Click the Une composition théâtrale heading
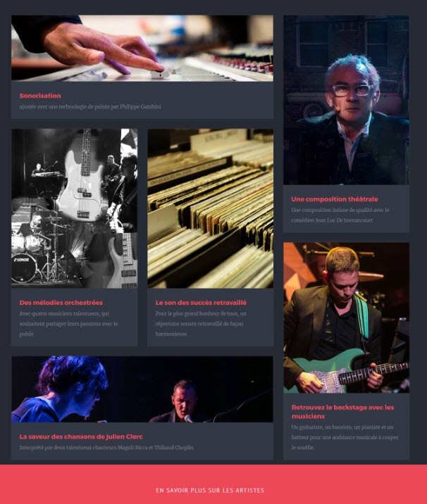 pyautogui.click(x=334, y=199)
